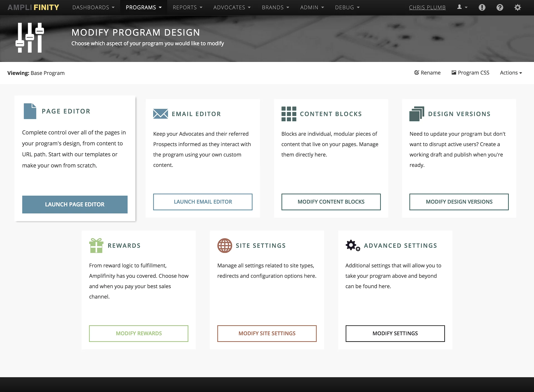Click the Design Versions stacked-pages icon
The image size is (534, 392).
[x=417, y=114]
